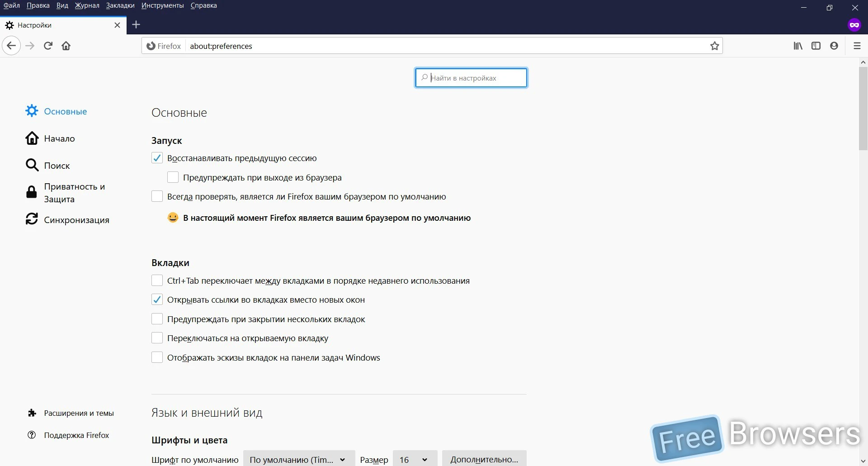The height and width of the screenshot is (466, 868).
Task: Click the Firefox identity icon in address bar
Action: pos(151,46)
